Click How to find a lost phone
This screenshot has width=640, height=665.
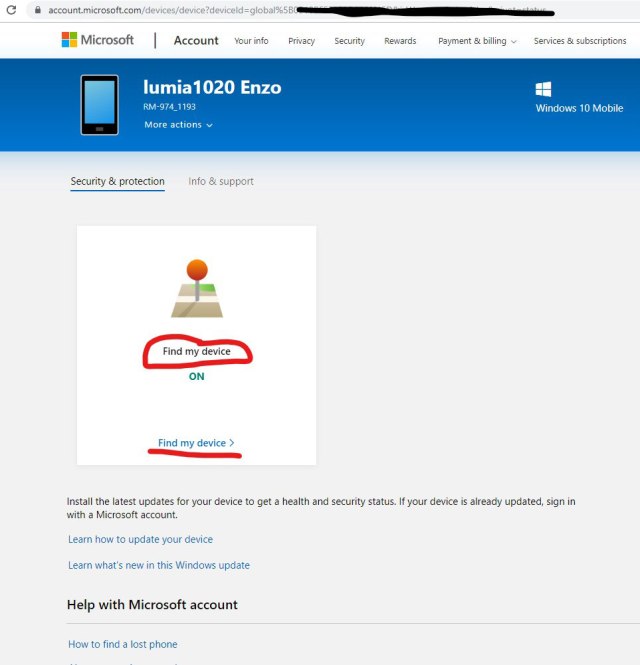click(122, 644)
